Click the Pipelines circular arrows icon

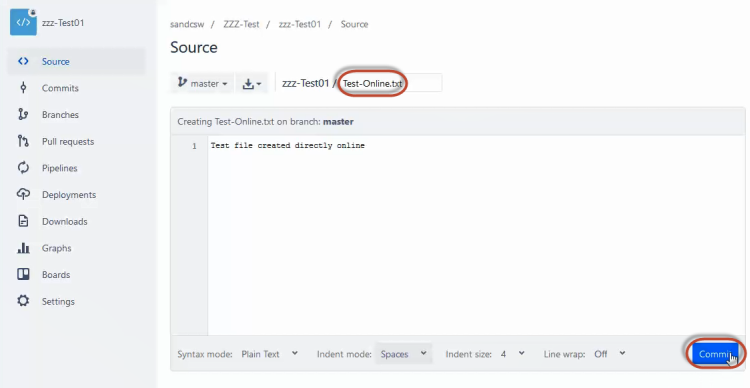[23, 168]
